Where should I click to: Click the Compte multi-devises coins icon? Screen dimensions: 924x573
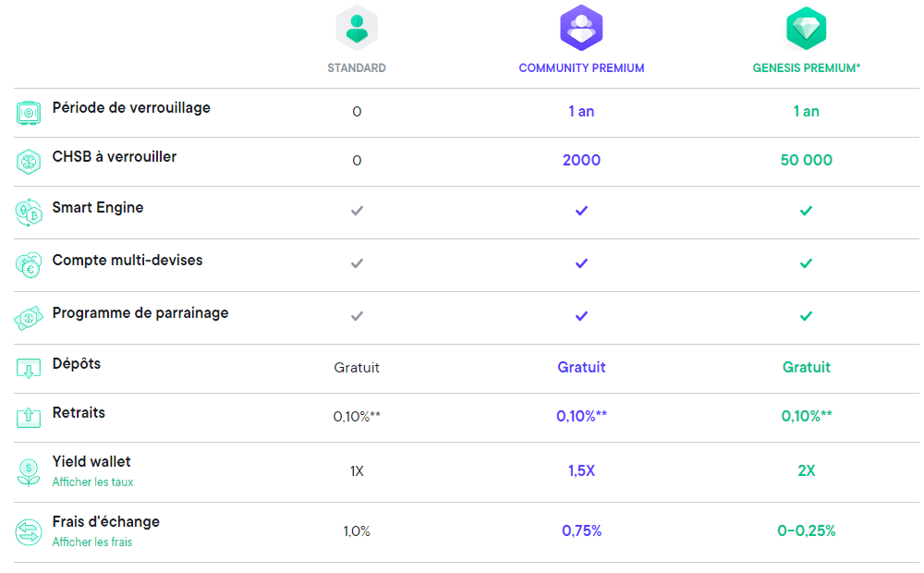pos(29,265)
